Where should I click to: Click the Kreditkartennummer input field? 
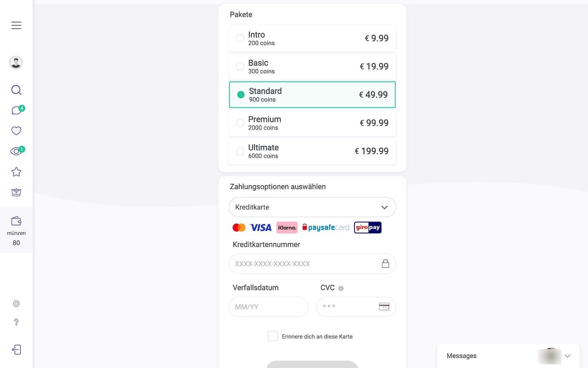pos(312,264)
